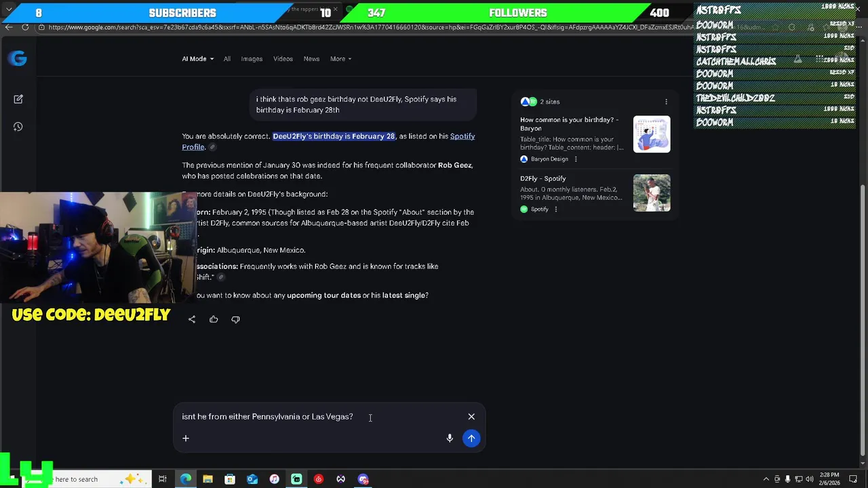Add an attachment with the plus icon
Viewport: 868px width, 488px height.
coord(186,439)
